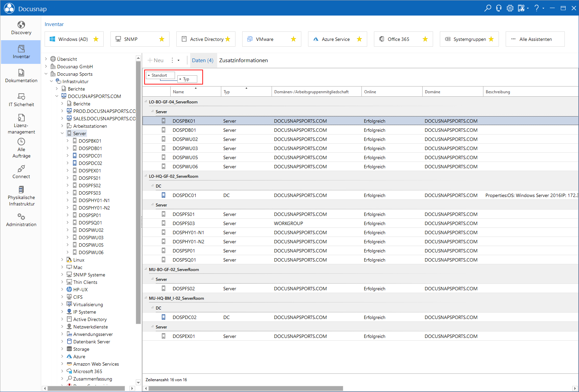The width and height of the screenshot is (579, 392).
Task: Select the Virtualisierung tree node
Action: [x=88, y=304]
